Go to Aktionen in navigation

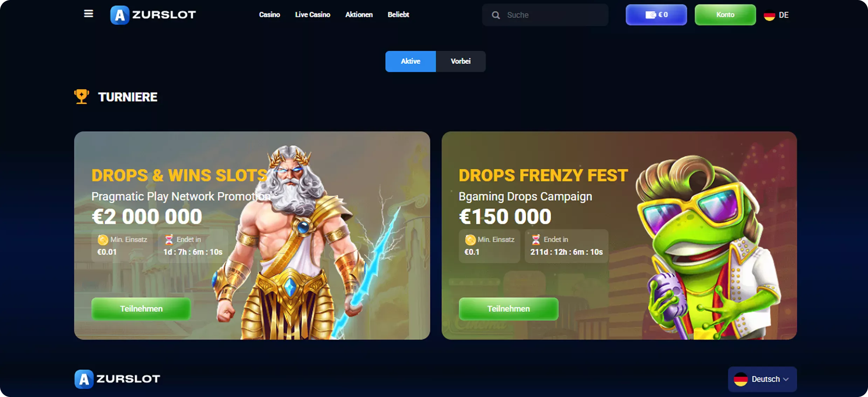(359, 15)
